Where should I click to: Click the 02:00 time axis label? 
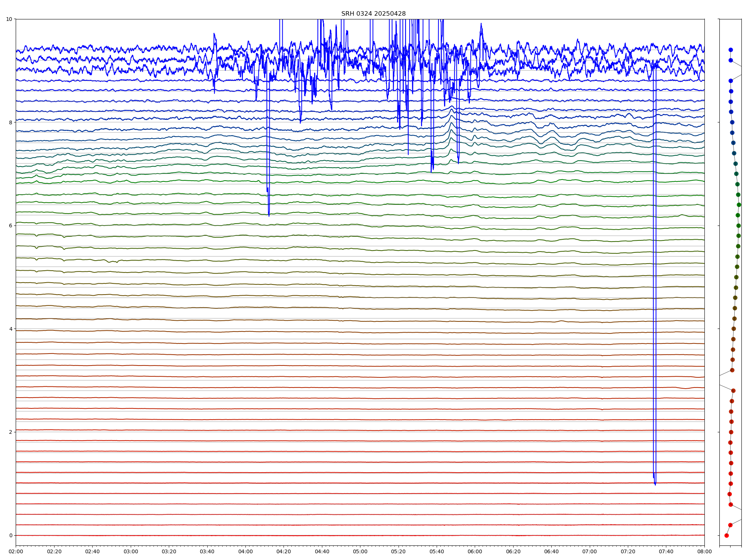(x=16, y=551)
